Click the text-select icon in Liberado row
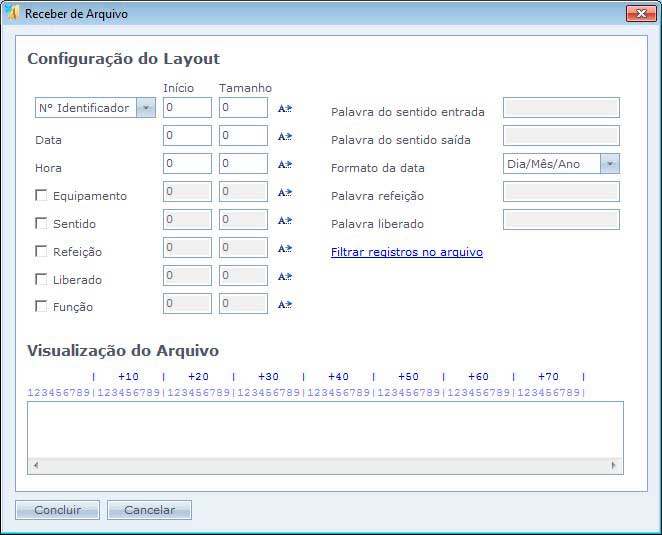This screenshot has width=662, height=535. tap(284, 276)
